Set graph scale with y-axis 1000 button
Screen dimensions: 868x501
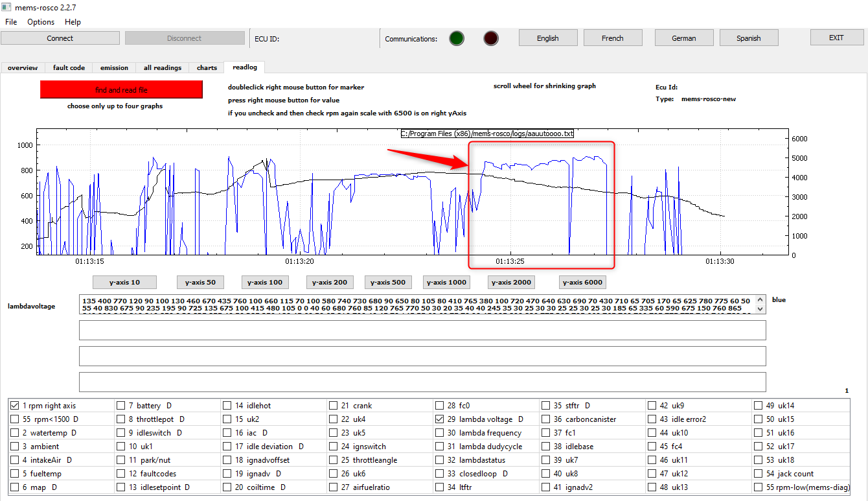446,282
